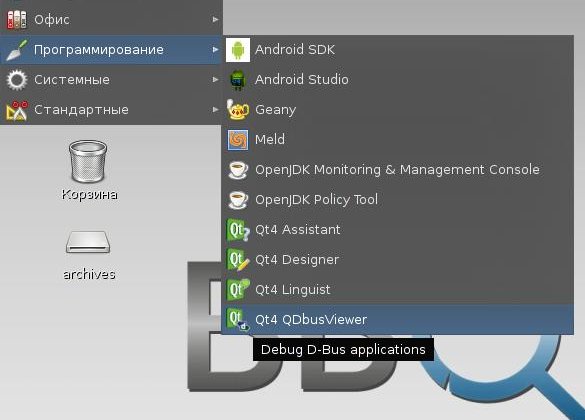The height and width of the screenshot is (420, 585).
Task: Click the Корзина desktop label
Action: (90, 194)
